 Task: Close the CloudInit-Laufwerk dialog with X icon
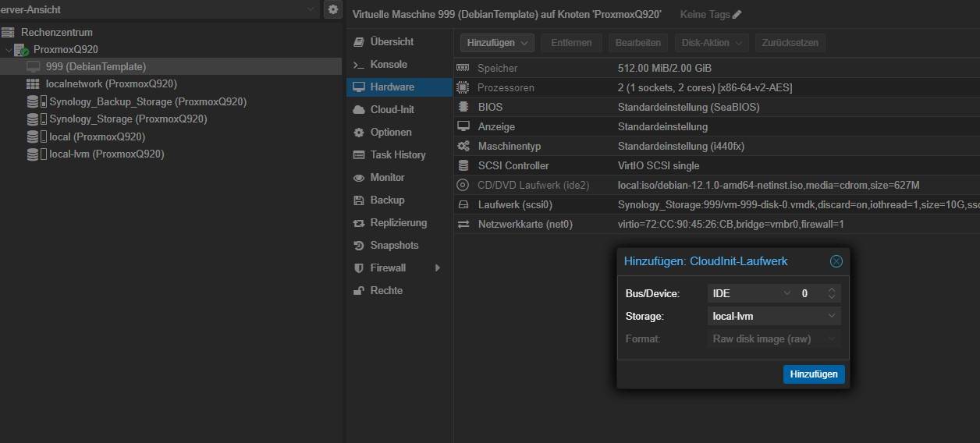(836, 261)
